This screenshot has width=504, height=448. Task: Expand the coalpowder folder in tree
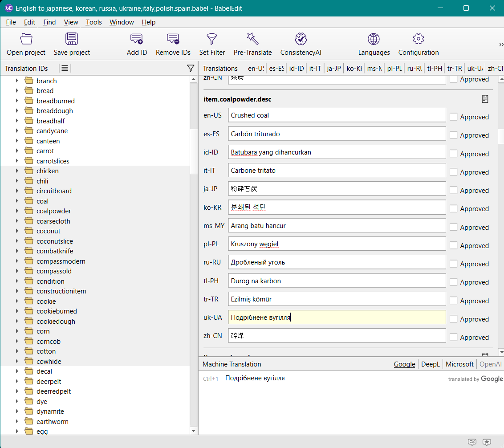17,211
